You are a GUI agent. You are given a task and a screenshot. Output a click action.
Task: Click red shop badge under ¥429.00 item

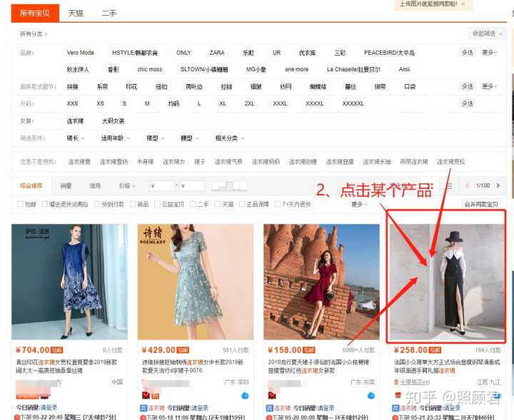146,396
